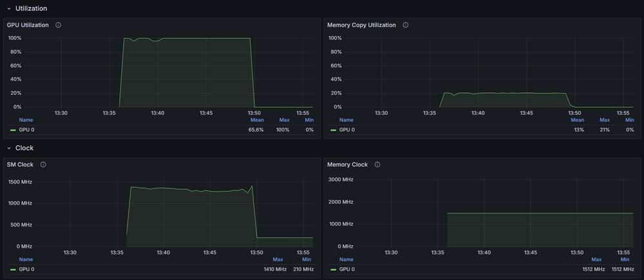The height and width of the screenshot is (280, 644).
Task: Click the 21% max value in Memory Copy Utilization
Action: coord(605,130)
